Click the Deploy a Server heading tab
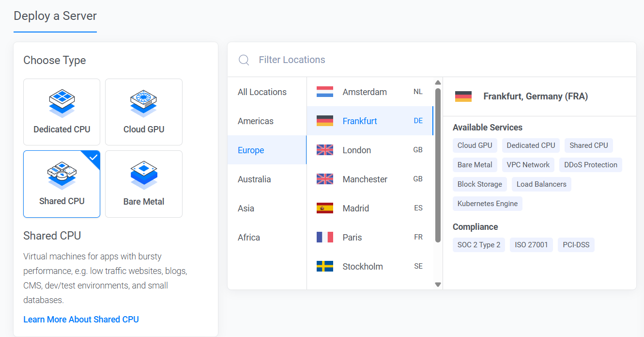The image size is (644, 337). pyautogui.click(x=55, y=16)
